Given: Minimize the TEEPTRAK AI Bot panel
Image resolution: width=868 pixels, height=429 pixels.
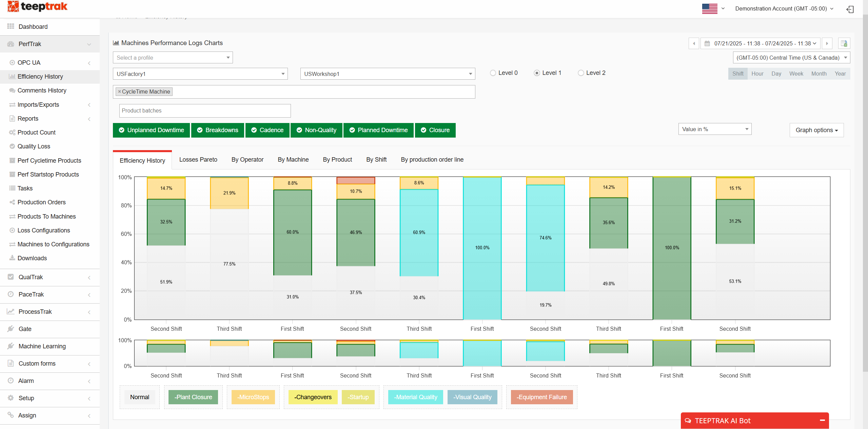Looking at the screenshot, I should click(x=822, y=420).
